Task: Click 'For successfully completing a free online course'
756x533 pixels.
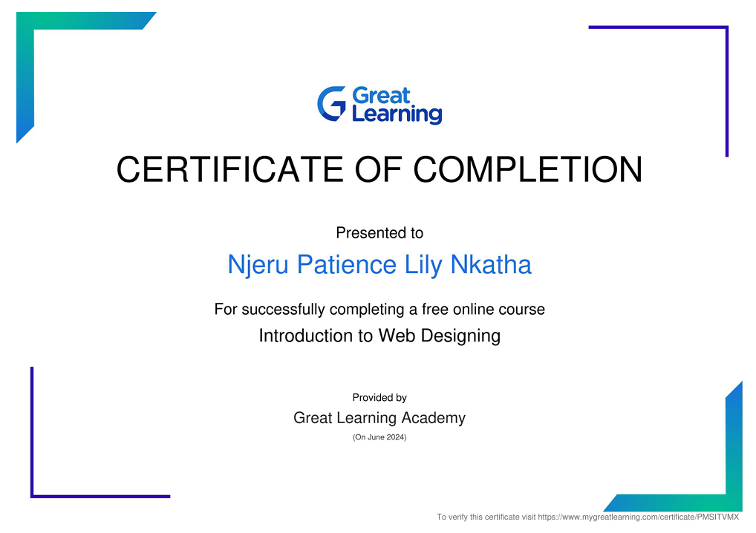Action: (x=379, y=309)
